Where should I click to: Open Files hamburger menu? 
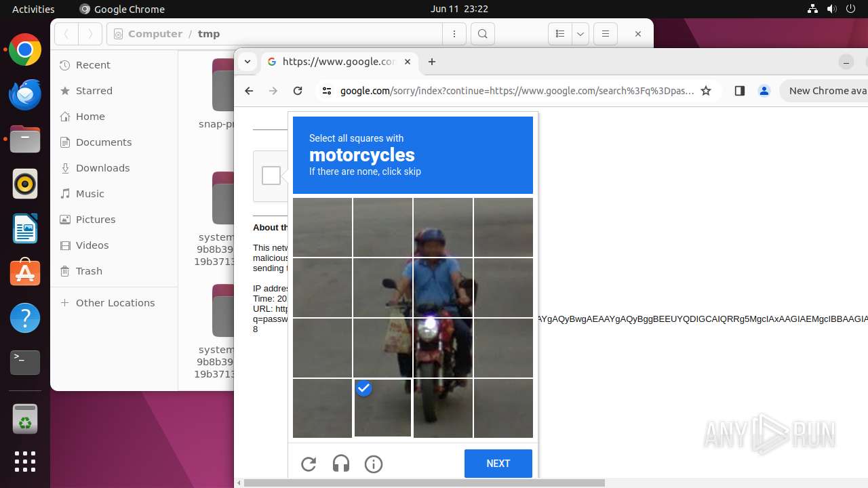point(606,34)
